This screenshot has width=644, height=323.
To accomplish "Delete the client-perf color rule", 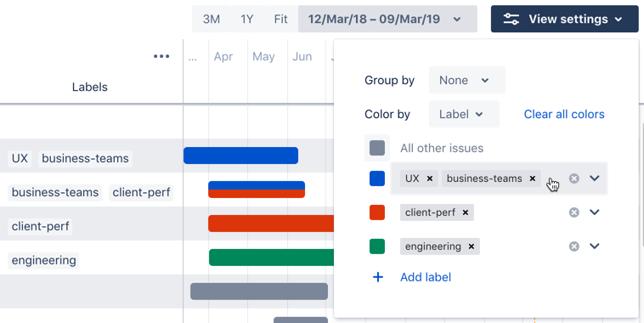I will [x=574, y=212].
